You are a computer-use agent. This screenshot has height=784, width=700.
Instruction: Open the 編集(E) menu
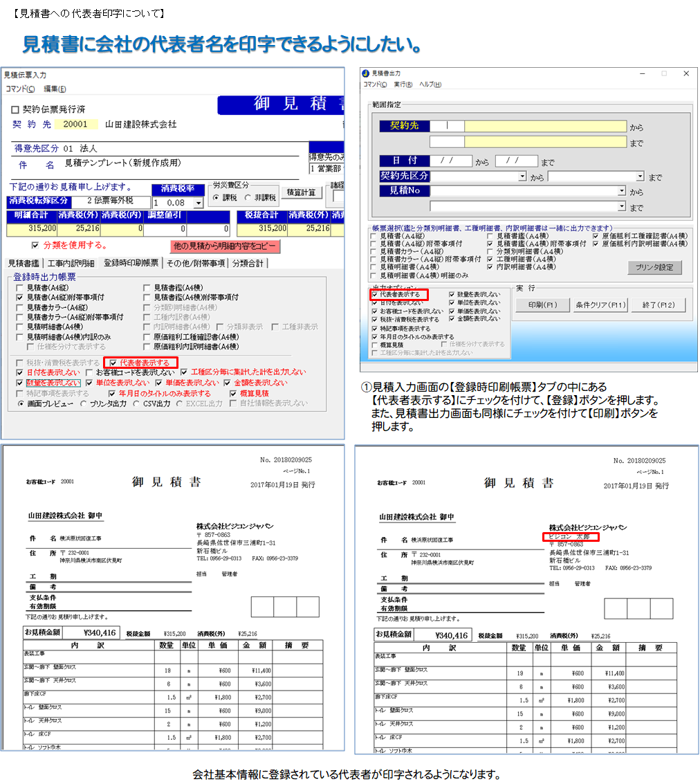[x=55, y=89]
